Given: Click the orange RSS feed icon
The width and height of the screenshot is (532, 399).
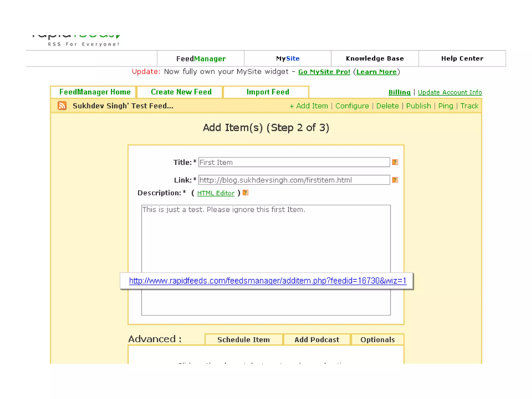Looking at the screenshot, I should click(x=62, y=106).
